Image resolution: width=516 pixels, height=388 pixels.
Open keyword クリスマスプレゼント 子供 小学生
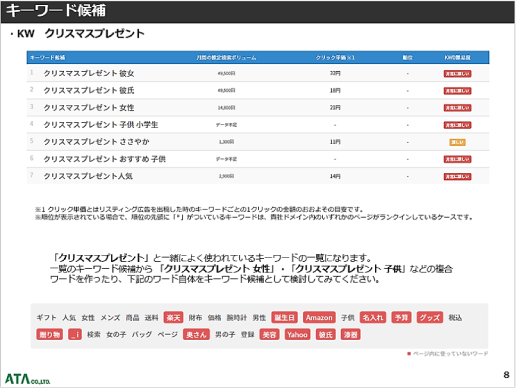[101, 125]
